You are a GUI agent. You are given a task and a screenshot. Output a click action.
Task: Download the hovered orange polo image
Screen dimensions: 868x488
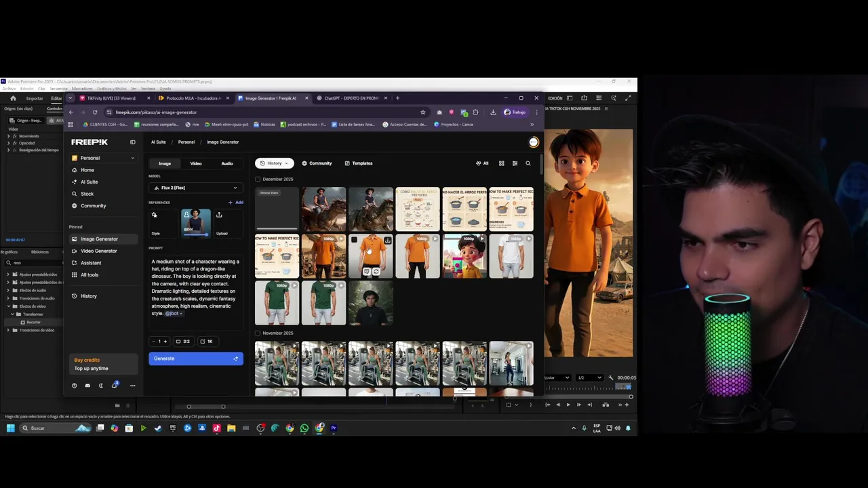[387, 241]
